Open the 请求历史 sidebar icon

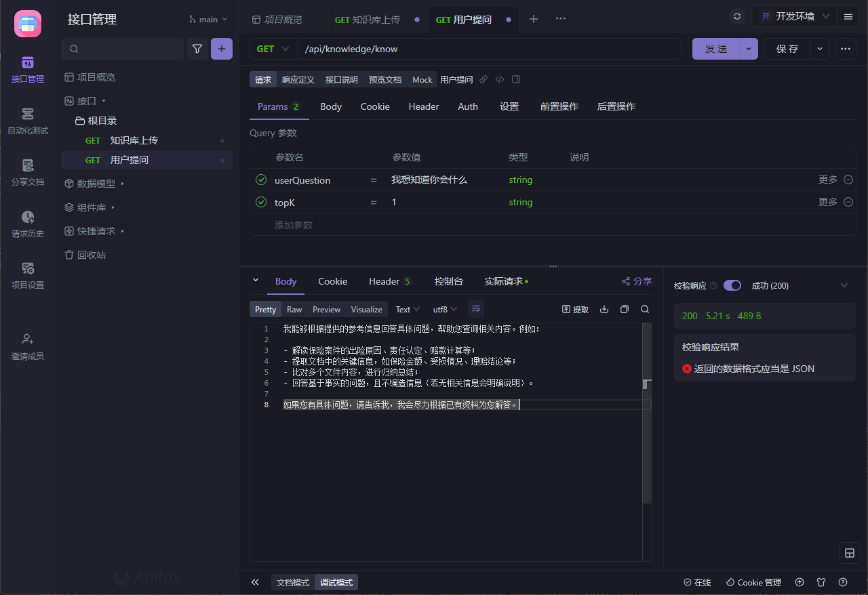click(28, 224)
